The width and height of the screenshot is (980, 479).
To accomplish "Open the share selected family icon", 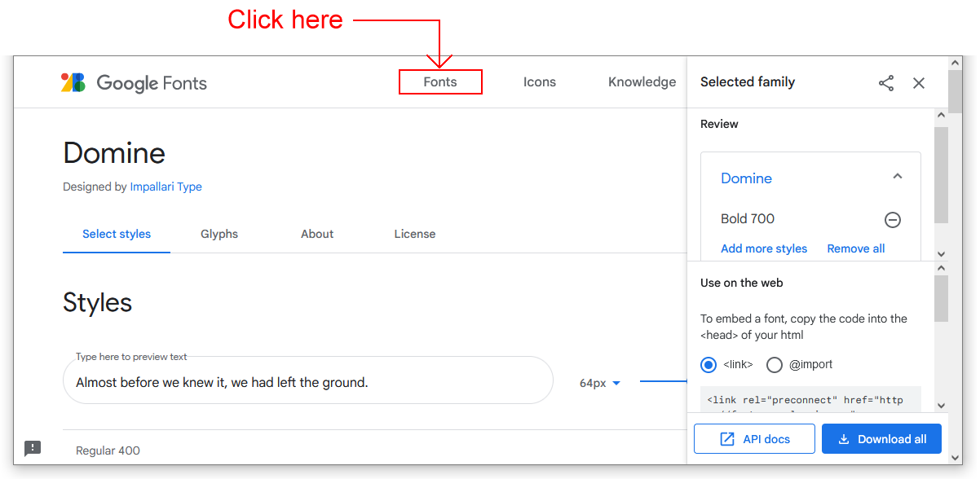I will [x=886, y=82].
